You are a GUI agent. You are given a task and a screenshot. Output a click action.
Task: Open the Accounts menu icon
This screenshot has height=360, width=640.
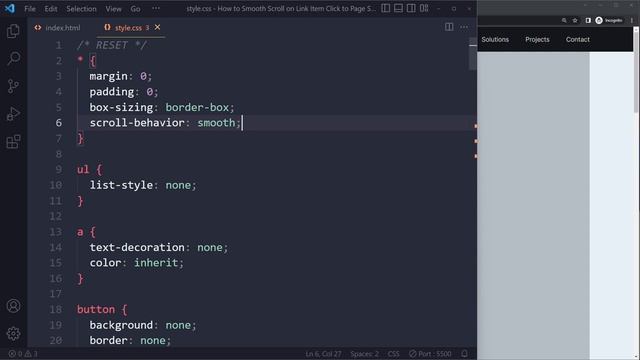point(13,306)
